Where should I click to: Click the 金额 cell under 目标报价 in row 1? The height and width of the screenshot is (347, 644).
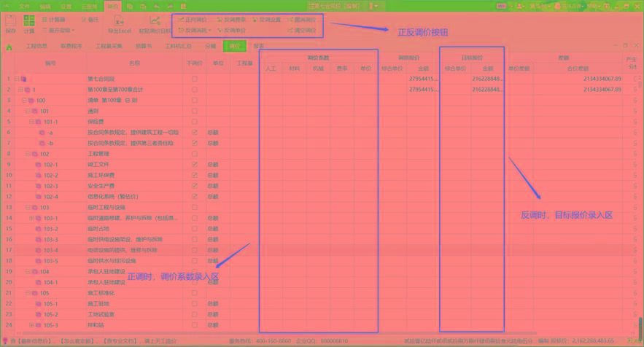tap(488, 79)
